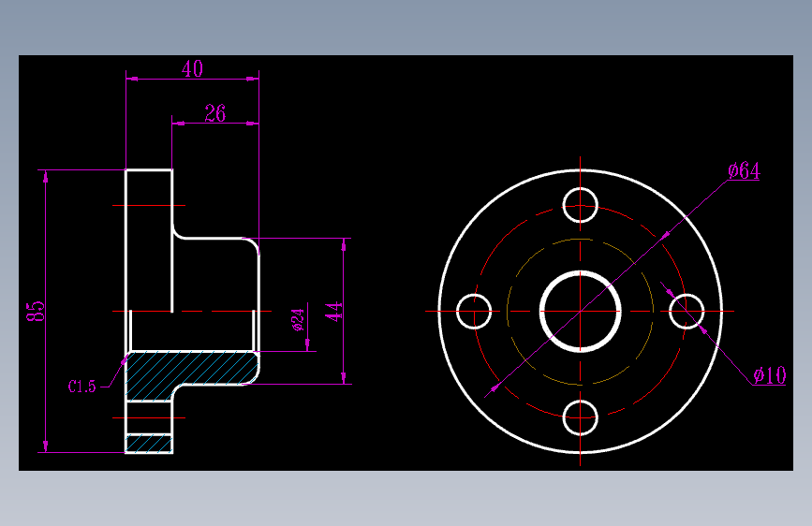Screen dimensions: 812x526
Task: Select the bottom bolt hole circle
Action: (x=580, y=417)
